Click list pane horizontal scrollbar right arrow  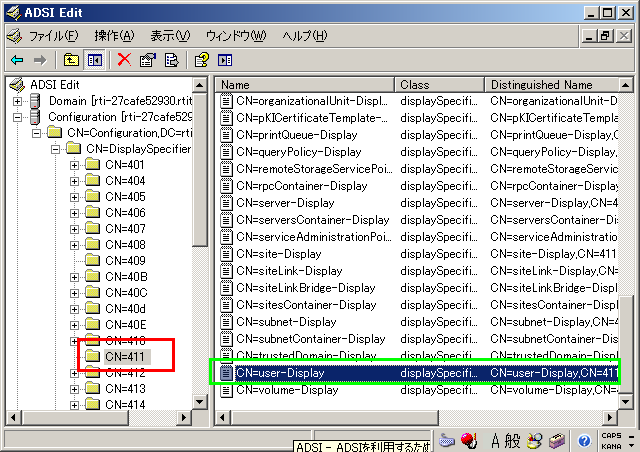pos(610,417)
